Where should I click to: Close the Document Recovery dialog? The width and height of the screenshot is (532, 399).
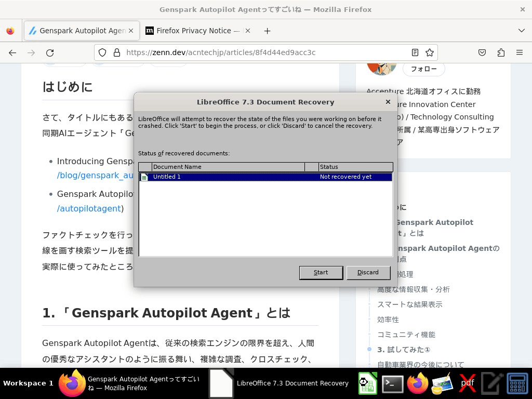388,102
